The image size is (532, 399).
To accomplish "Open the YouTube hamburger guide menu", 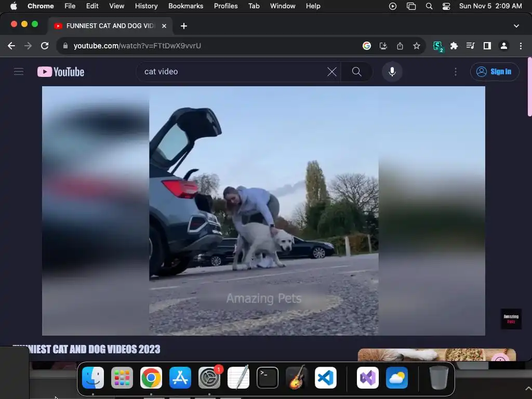I will pos(19,72).
